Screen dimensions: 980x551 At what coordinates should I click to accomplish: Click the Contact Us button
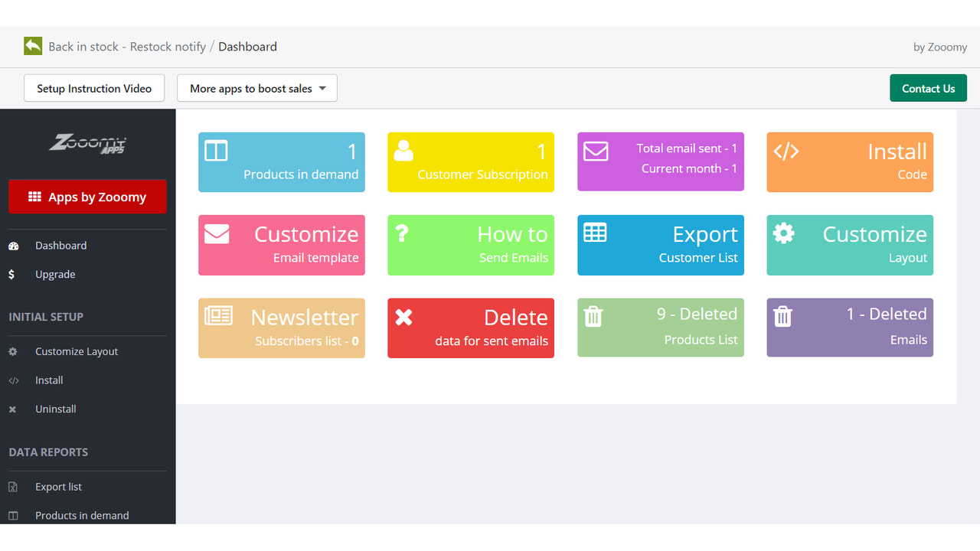pyautogui.click(x=928, y=88)
